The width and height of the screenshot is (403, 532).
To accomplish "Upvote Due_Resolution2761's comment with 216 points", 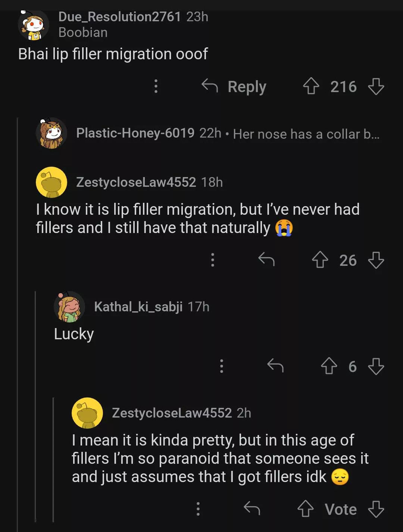I will point(310,86).
